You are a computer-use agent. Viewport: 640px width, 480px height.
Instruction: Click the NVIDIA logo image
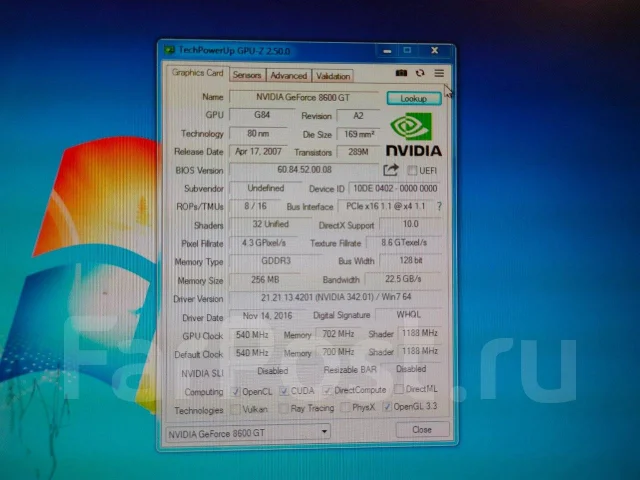413,135
